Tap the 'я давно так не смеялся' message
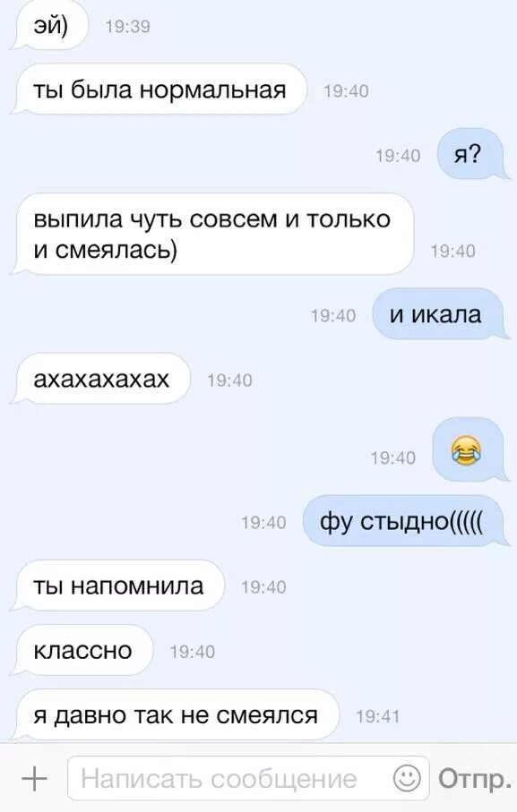The height and width of the screenshot is (812, 517). click(175, 715)
